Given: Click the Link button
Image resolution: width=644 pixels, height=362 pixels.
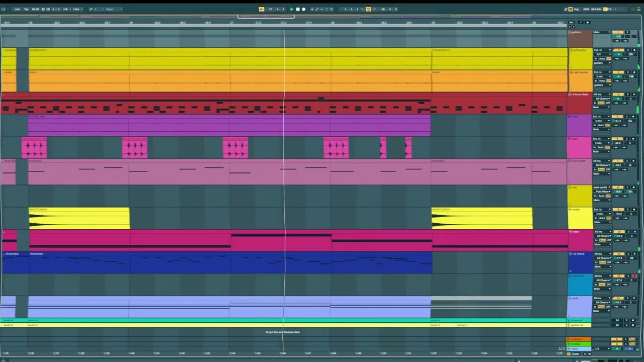Looking at the screenshot, I should 17,9.
